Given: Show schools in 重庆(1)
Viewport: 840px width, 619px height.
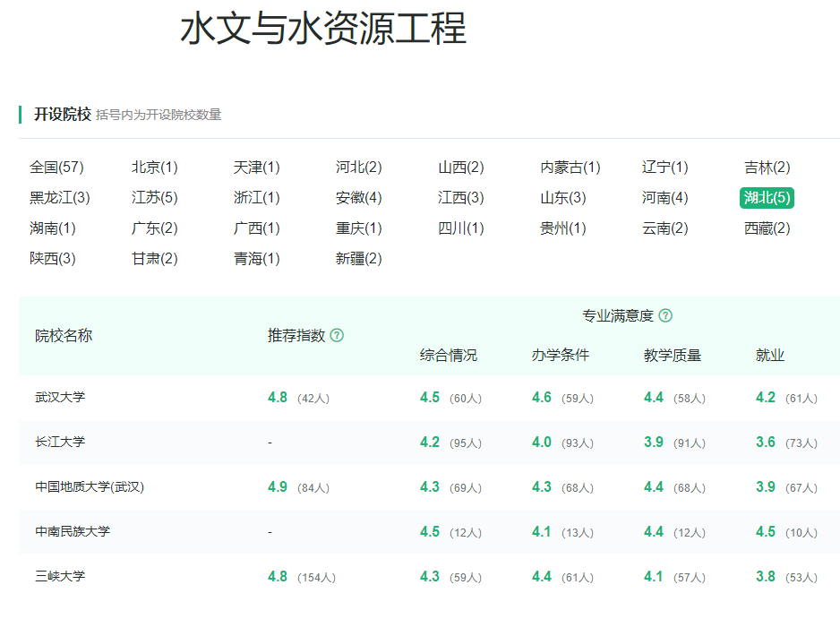Looking at the screenshot, I should (359, 228).
